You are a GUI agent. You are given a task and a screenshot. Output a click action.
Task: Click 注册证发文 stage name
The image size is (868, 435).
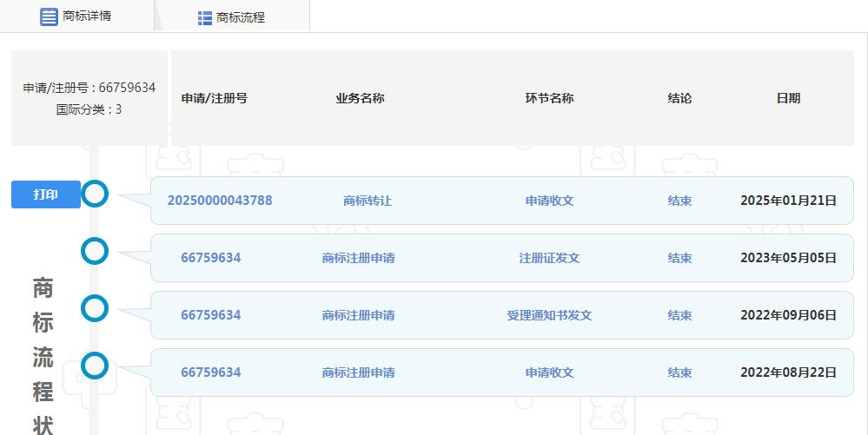coord(549,258)
